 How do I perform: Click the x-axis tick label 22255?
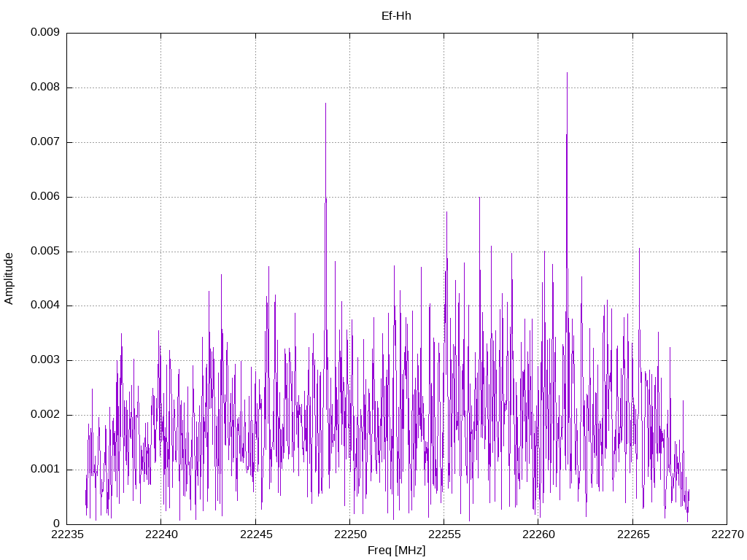[444, 534]
